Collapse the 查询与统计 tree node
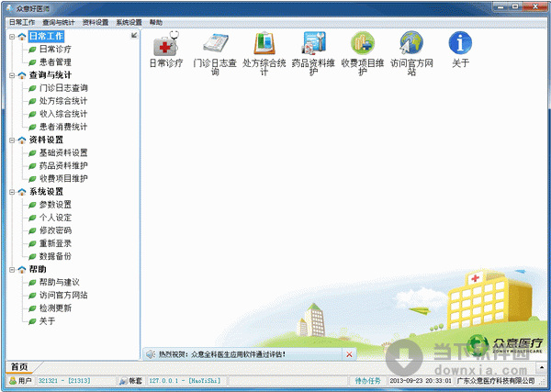551x392 pixels. pos(12,75)
